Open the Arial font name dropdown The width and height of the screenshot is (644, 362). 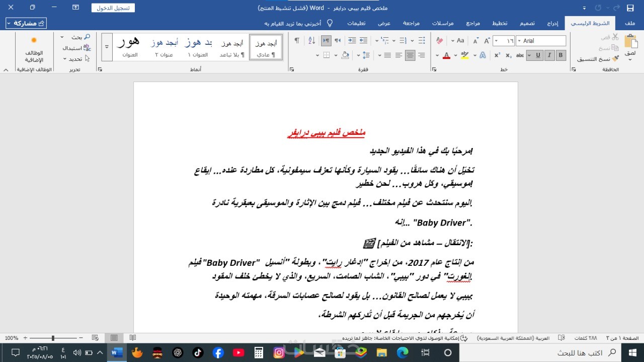[520, 41]
